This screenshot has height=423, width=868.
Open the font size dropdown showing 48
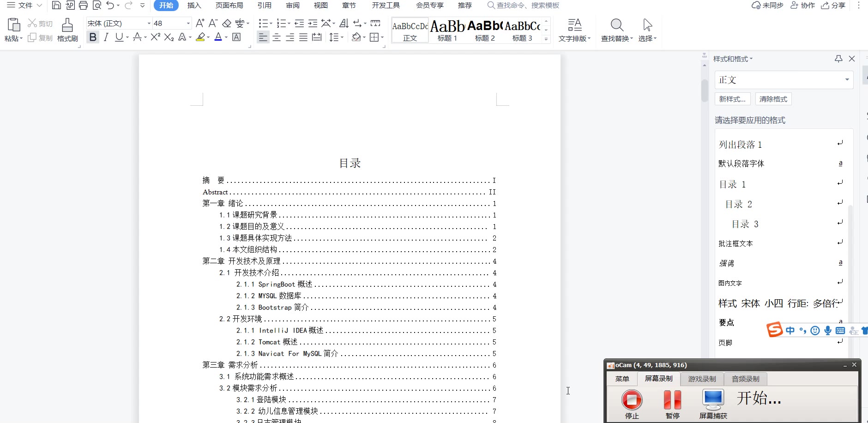click(x=188, y=23)
